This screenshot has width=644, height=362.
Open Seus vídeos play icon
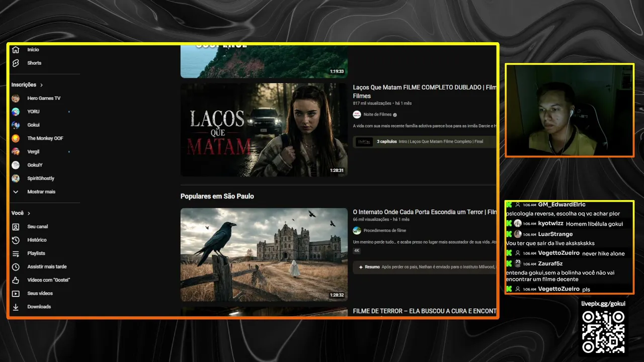point(16,294)
